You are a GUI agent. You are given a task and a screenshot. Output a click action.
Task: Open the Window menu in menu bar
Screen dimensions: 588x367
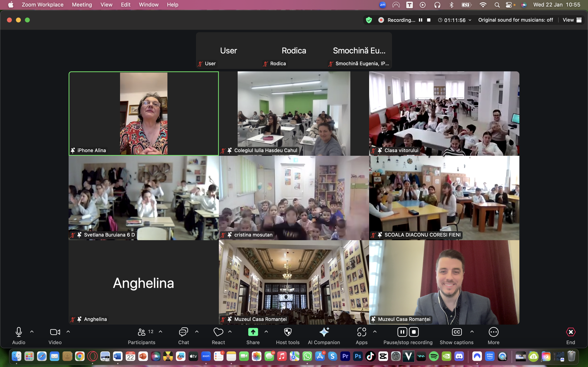tap(148, 5)
